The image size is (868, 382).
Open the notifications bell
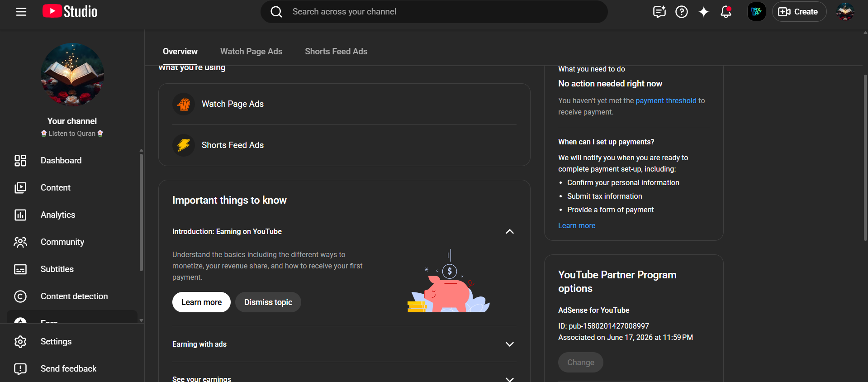click(726, 12)
